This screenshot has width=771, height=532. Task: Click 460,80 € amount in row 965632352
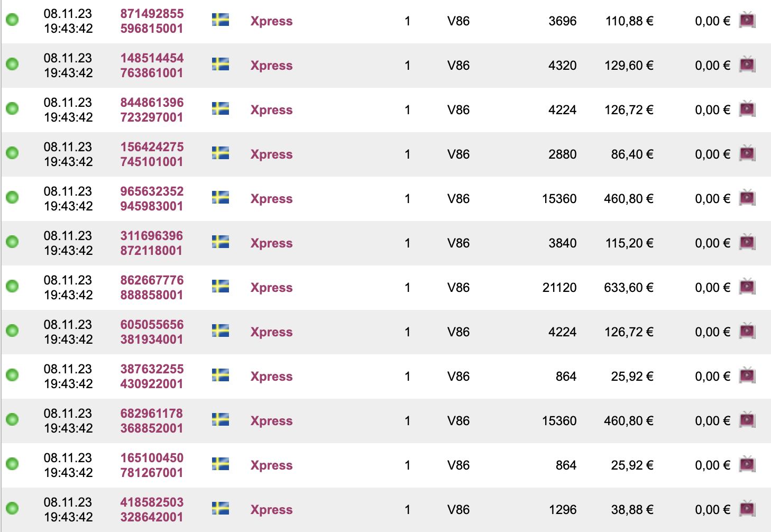coord(628,199)
